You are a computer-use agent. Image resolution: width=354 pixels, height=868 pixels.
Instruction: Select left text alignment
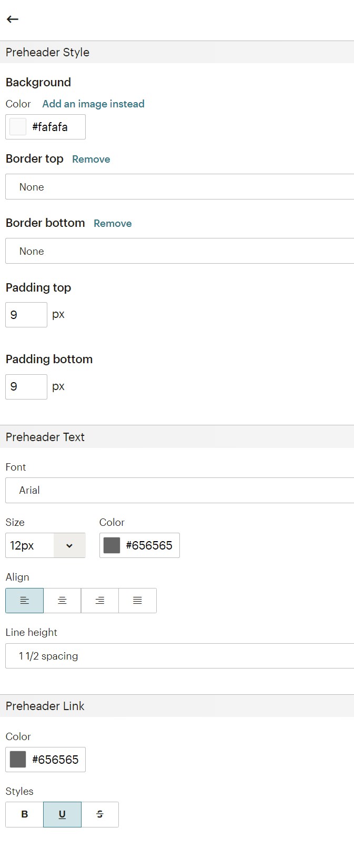point(25,601)
